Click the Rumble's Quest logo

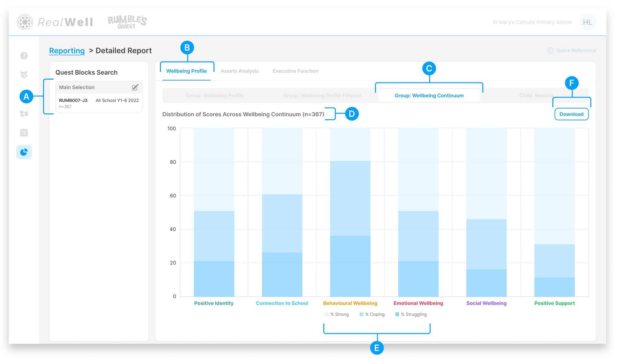coord(127,22)
